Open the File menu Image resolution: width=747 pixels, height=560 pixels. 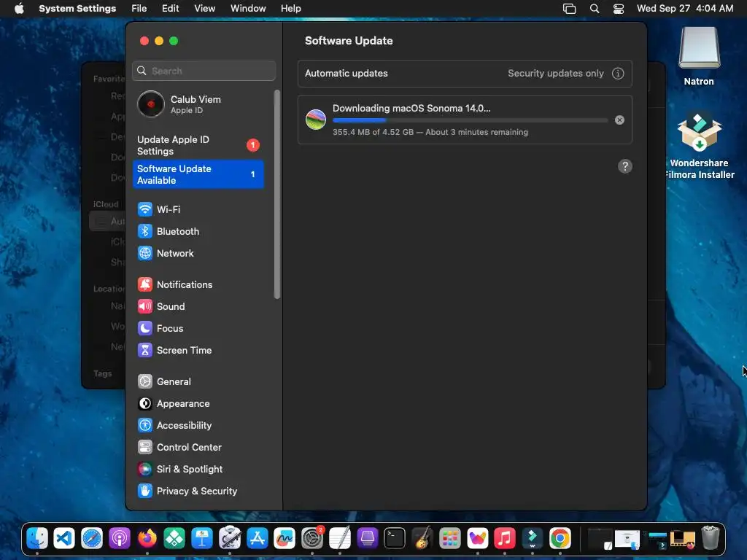(x=139, y=9)
